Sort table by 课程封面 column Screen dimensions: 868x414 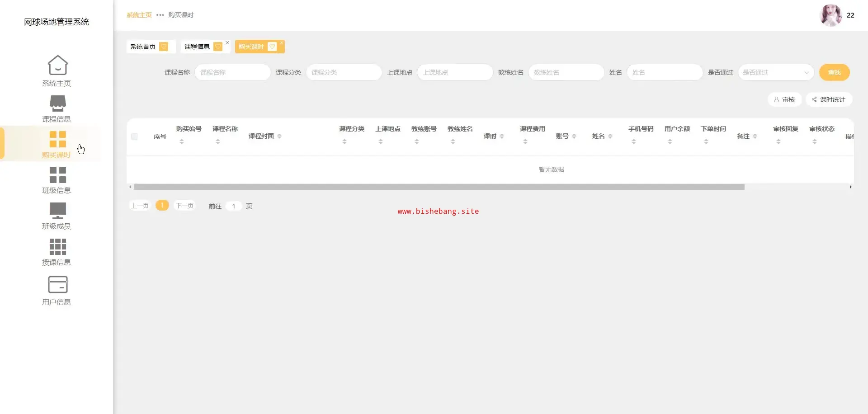(279, 136)
